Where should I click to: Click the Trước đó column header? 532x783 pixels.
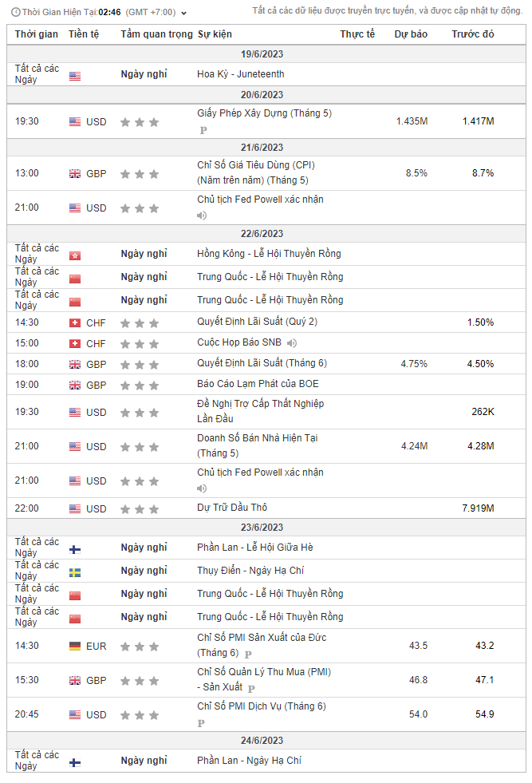point(472,34)
